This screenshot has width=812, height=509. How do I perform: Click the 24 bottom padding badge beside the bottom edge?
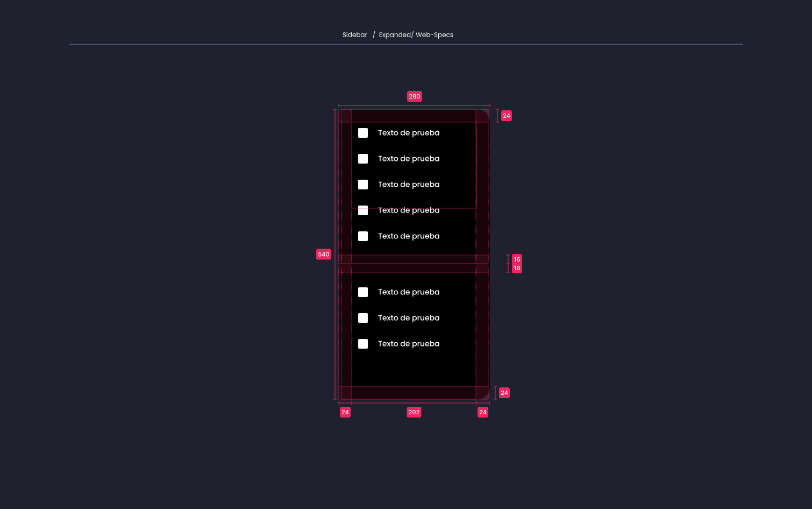[504, 393]
